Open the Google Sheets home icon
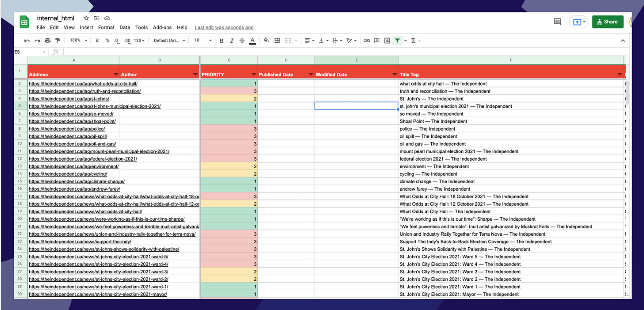Screen dimensions: 644x310 tap(24, 22)
